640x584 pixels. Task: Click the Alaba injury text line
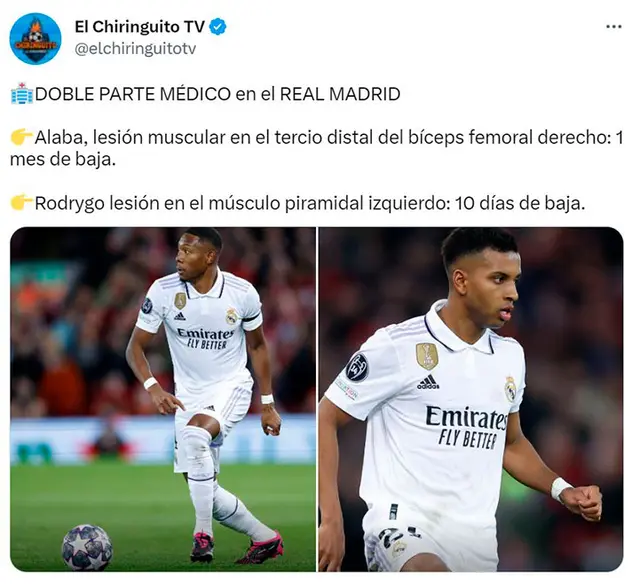coord(317,149)
